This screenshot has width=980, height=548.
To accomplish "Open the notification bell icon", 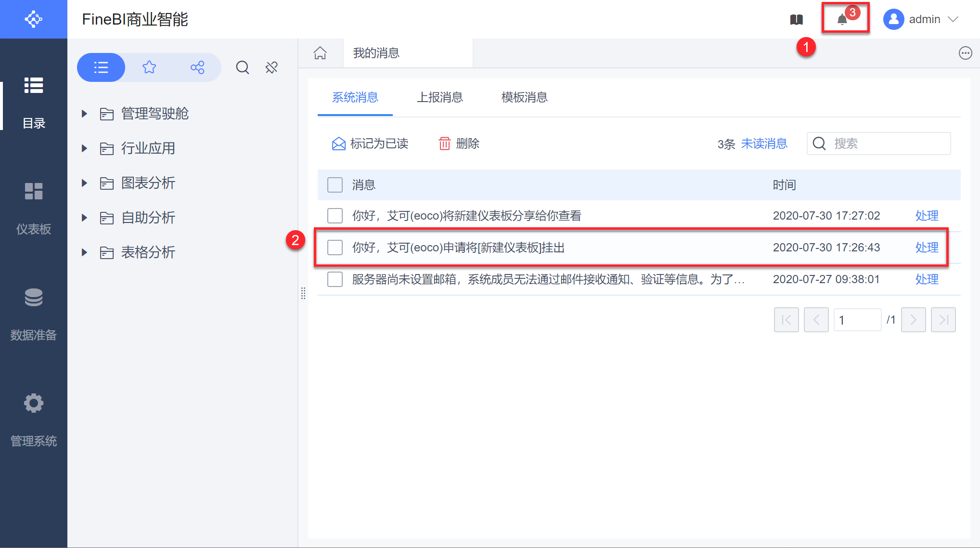I will tap(842, 20).
